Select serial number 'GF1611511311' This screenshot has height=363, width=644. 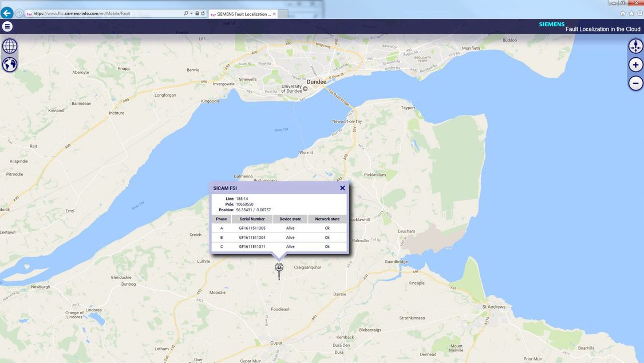pos(252,247)
